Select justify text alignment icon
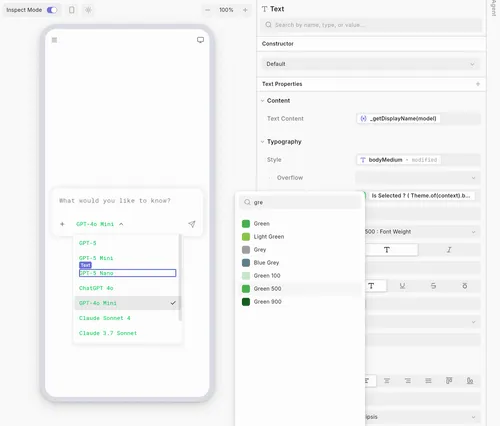The width and height of the screenshot is (500, 426). pyautogui.click(x=428, y=381)
